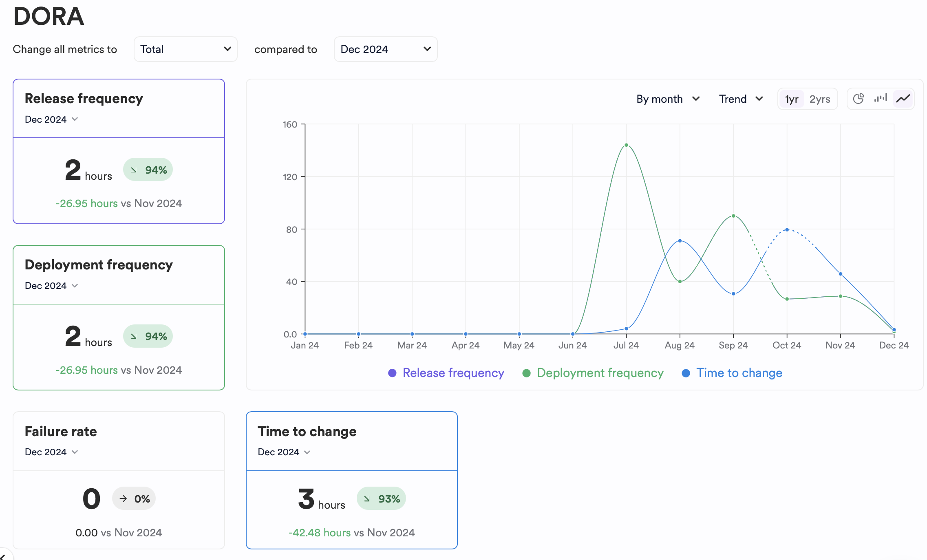This screenshot has width=927, height=560.
Task: Switch chart to pie chart view
Action: [x=859, y=99]
